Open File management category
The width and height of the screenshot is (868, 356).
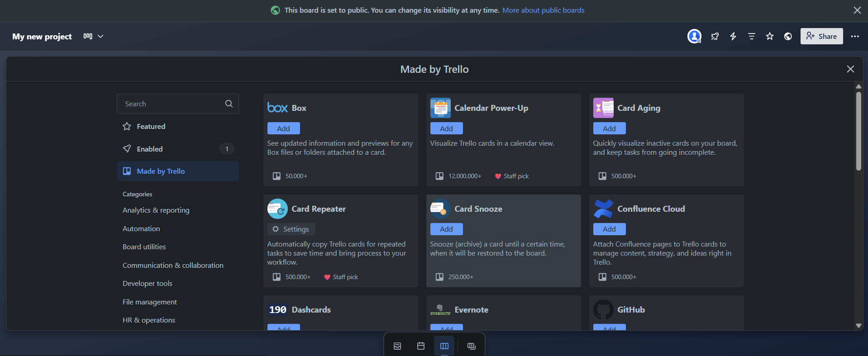[x=150, y=302]
